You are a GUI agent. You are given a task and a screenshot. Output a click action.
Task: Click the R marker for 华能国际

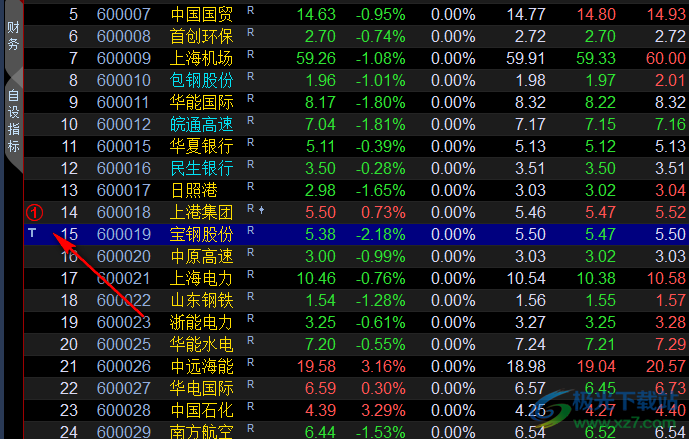(x=250, y=98)
